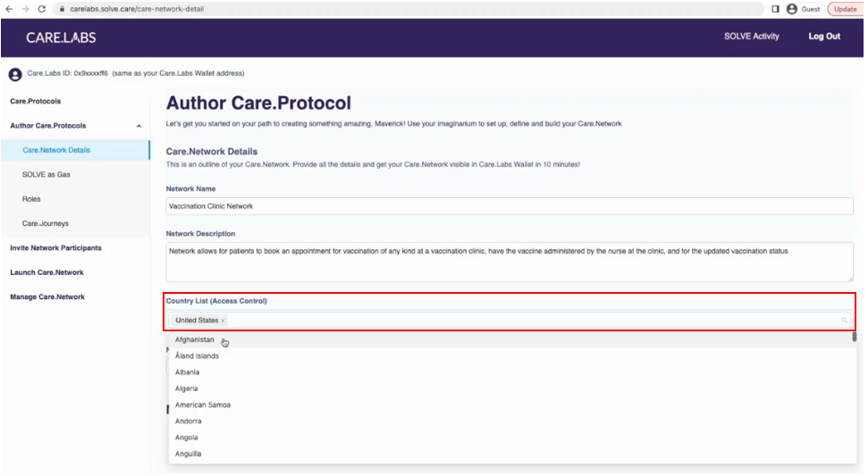
Task: Click the country dropdown scrollbar
Action: 854,337
